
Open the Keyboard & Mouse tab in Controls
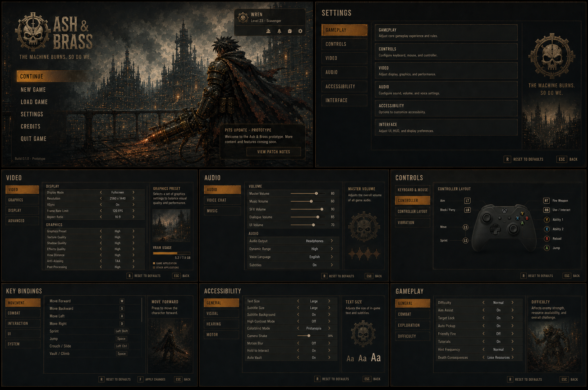pyautogui.click(x=413, y=190)
